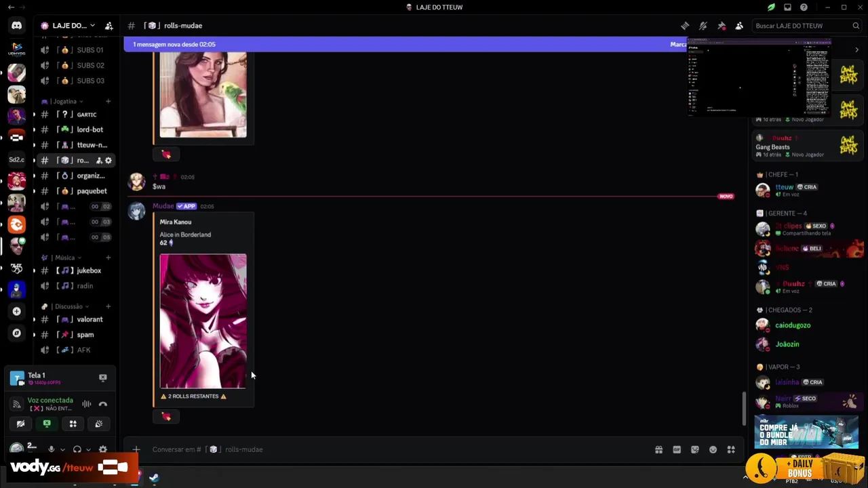868x488 pixels.
Task: Open Activities button in voice panel
Action: pos(73,424)
